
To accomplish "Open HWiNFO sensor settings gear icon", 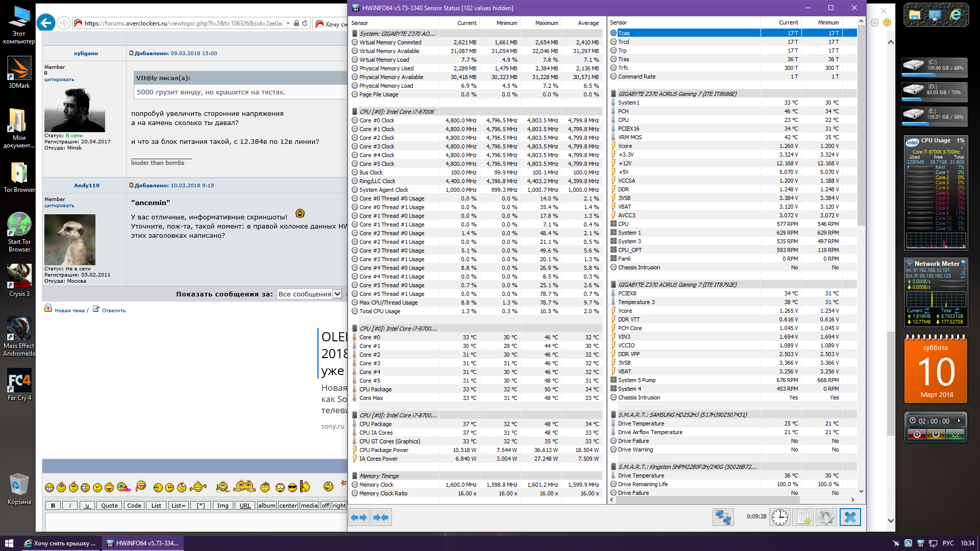I will coord(826,517).
